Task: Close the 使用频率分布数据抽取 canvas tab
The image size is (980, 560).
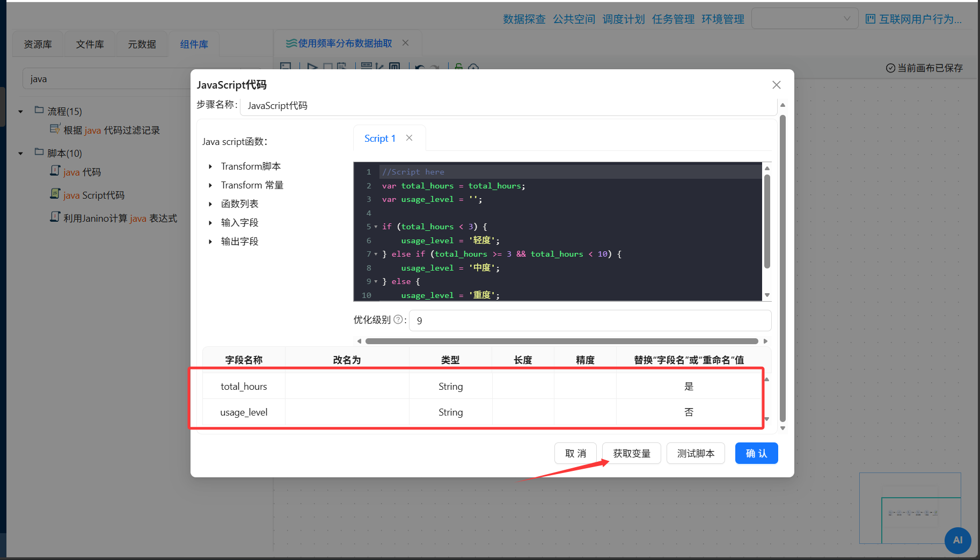Action: [406, 43]
